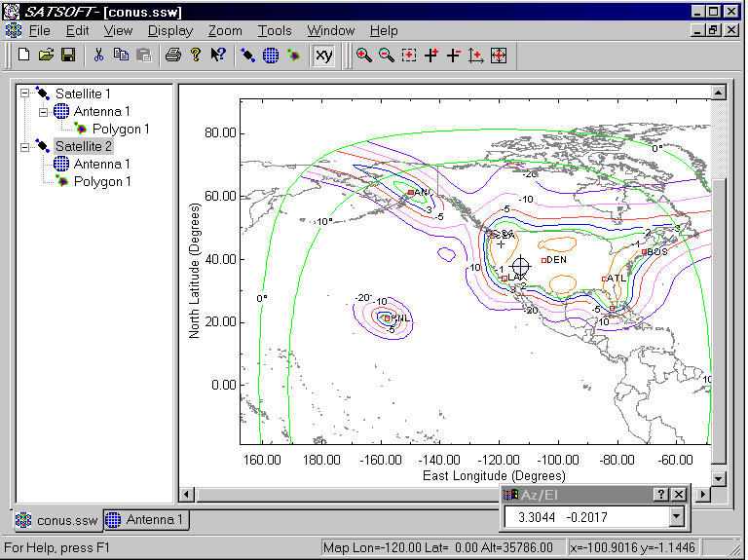The height and width of the screenshot is (560, 748).
Task: Add a polygon using the polygon toolbar icon
Action: (294, 56)
